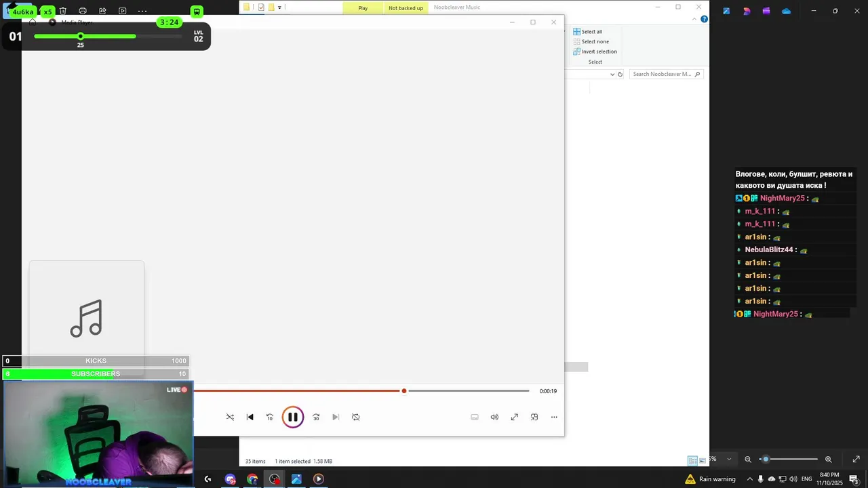Open the quick access toolbar customize arrow

(x=279, y=7)
